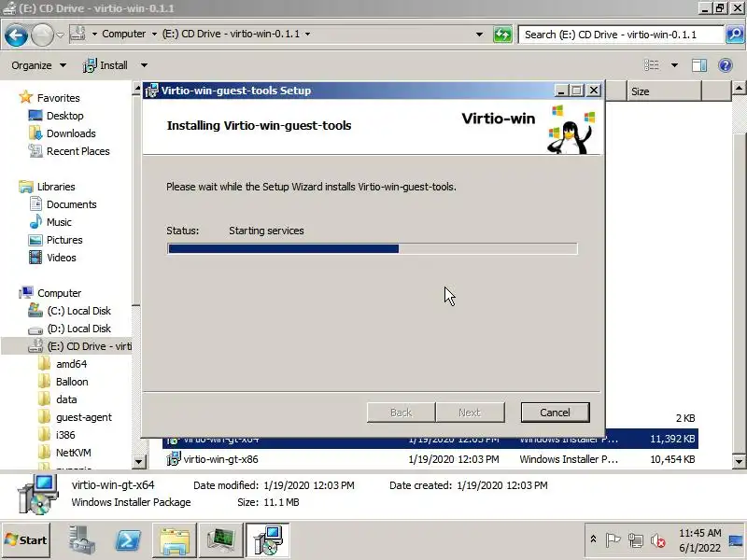Open Recent Places in navigation pane

pos(78,151)
